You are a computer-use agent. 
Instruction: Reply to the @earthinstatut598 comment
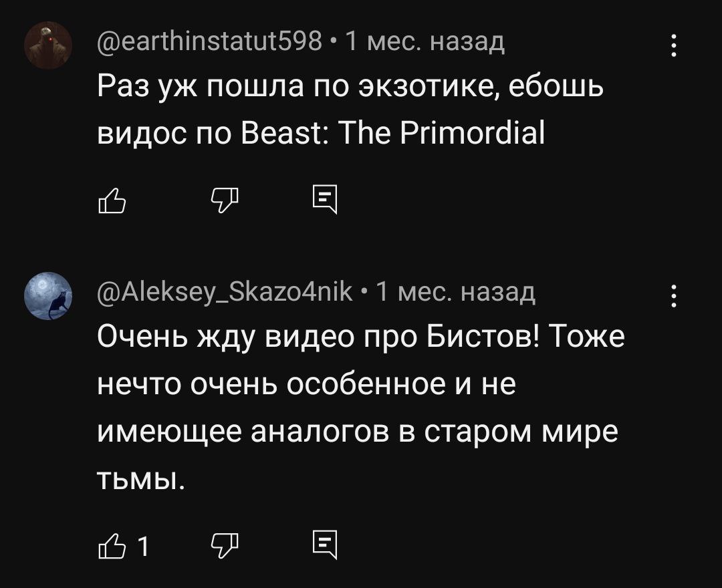point(325,200)
